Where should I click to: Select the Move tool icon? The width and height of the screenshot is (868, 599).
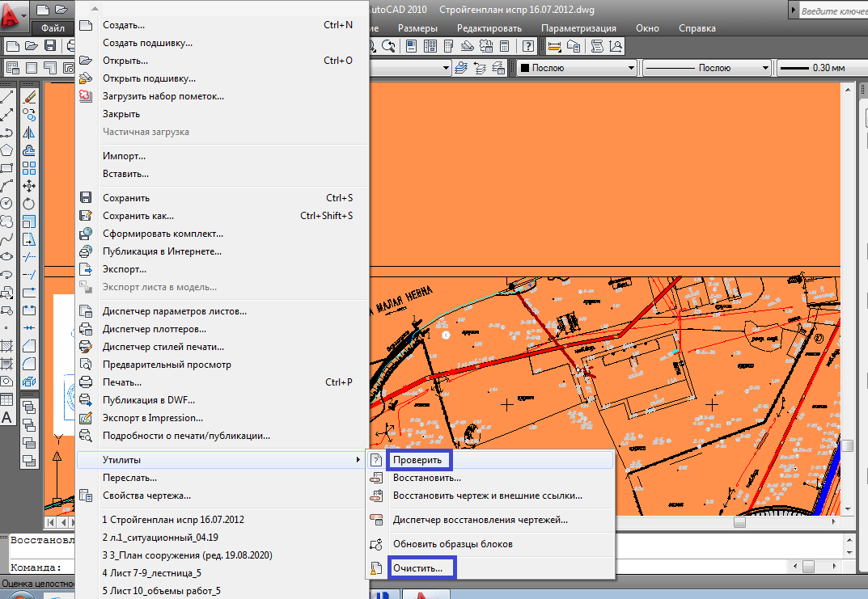click(30, 186)
